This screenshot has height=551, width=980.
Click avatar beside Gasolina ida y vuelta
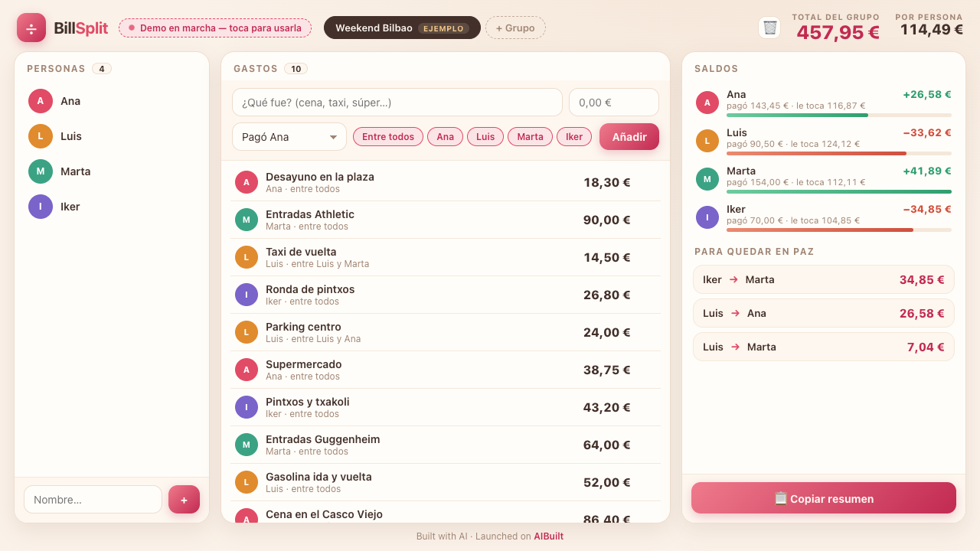click(x=247, y=482)
